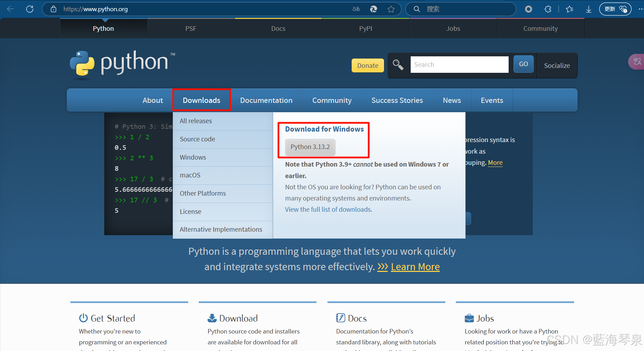The image size is (644, 351).
Task: Click the Jobs briefcase icon
Action: click(469, 318)
